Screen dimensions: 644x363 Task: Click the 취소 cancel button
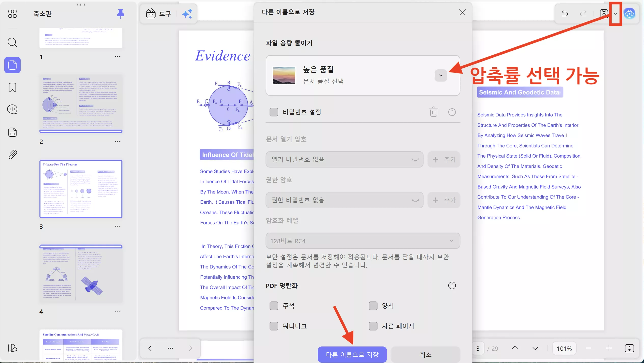(425, 354)
